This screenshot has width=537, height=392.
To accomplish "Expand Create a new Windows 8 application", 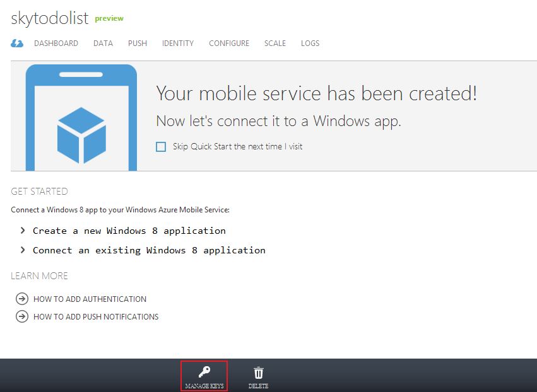I will point(23,231).
